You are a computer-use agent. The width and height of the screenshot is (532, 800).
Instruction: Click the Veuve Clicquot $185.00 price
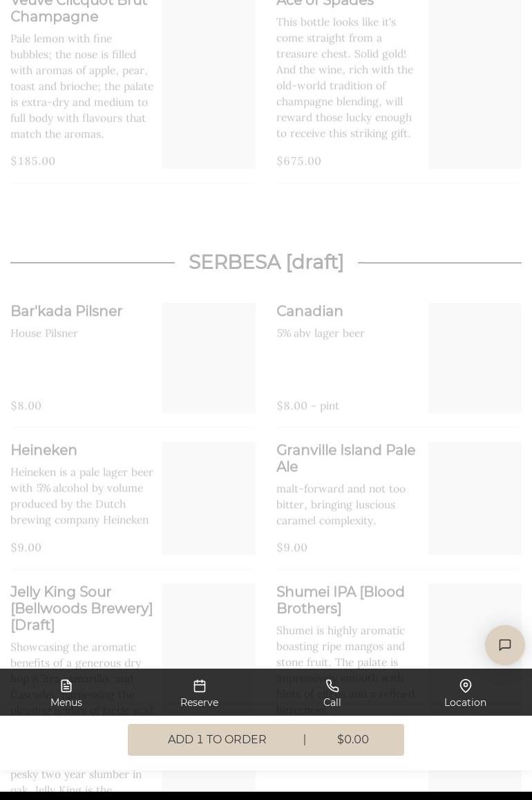point(33,161)
